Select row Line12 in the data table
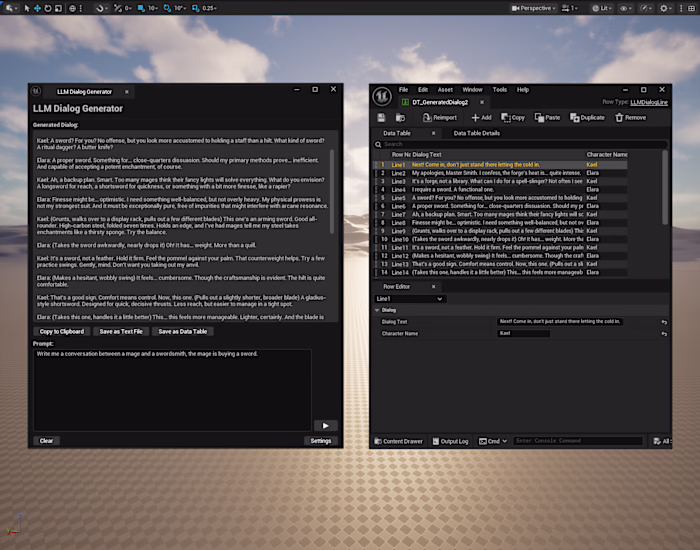The width and height of the screenshot is (700, 550). pos(500,256)
